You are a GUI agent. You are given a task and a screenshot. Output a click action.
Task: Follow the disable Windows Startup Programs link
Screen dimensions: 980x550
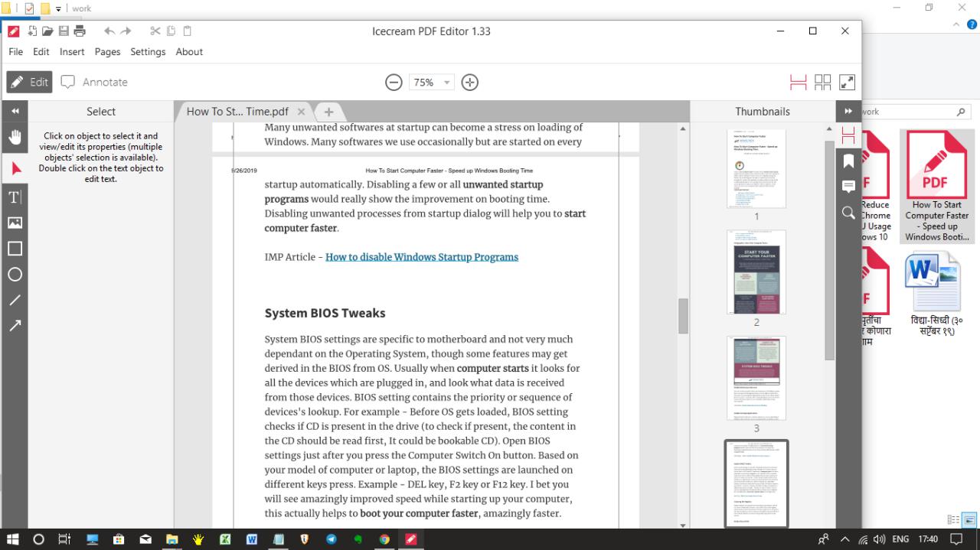click(x=422, y=256)
